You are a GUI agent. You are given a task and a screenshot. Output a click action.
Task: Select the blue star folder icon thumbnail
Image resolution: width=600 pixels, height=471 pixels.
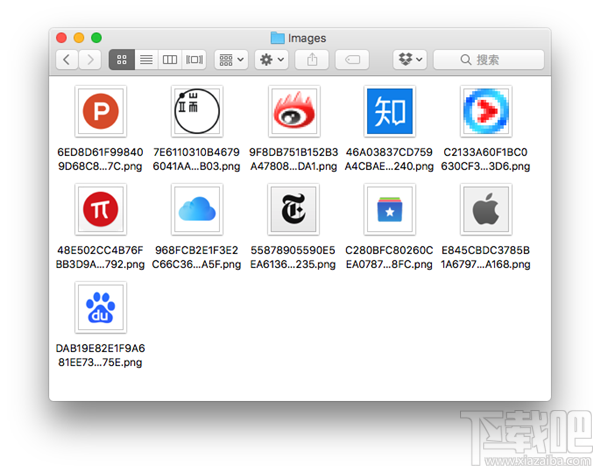pos(390,209)
